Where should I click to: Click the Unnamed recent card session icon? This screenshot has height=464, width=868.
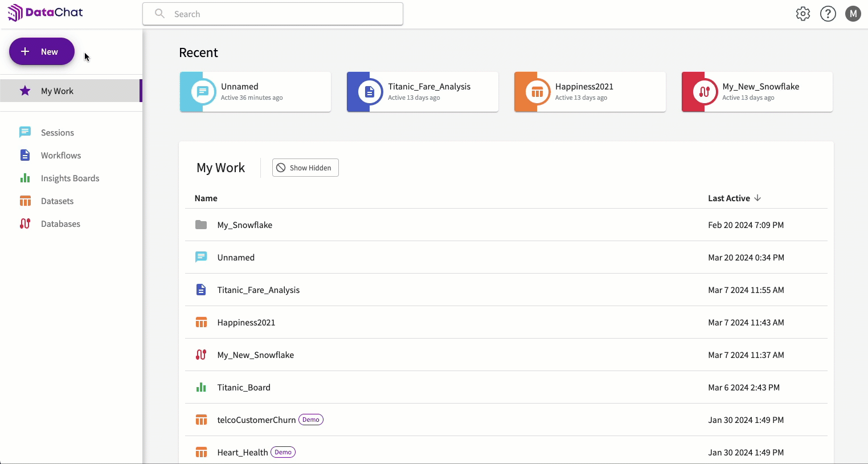pyautogui.click(x=203, y=92)
